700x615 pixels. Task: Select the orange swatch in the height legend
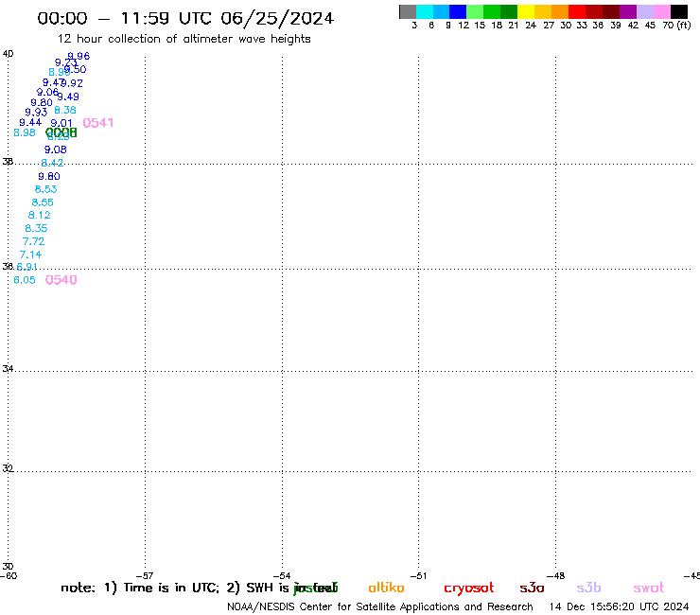(560, 11)
